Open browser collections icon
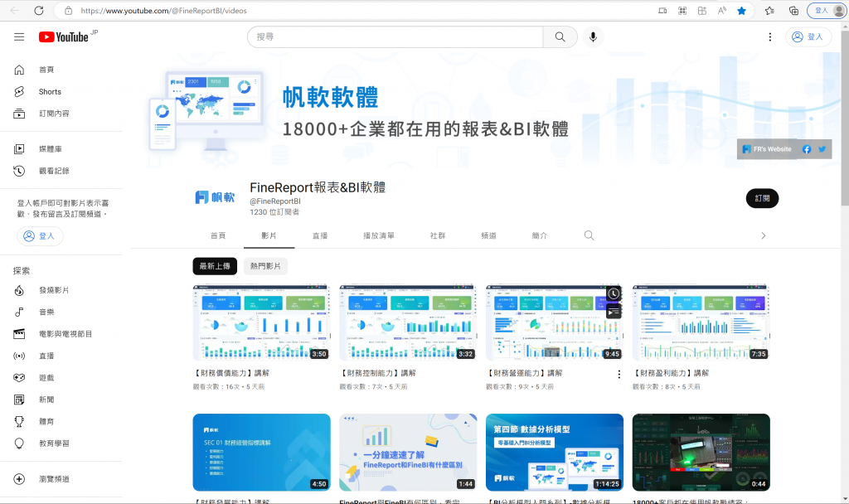849x504 pixels. tap(793, 10)
